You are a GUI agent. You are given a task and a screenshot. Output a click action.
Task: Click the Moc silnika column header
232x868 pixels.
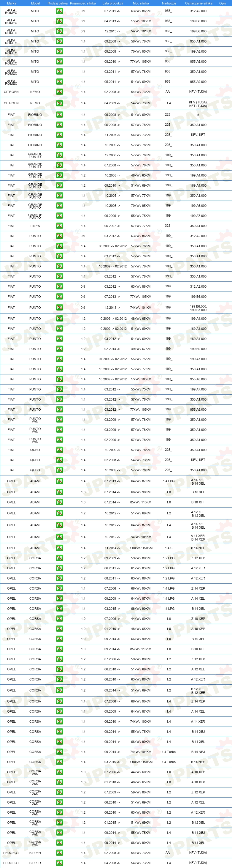coord(141,3)
